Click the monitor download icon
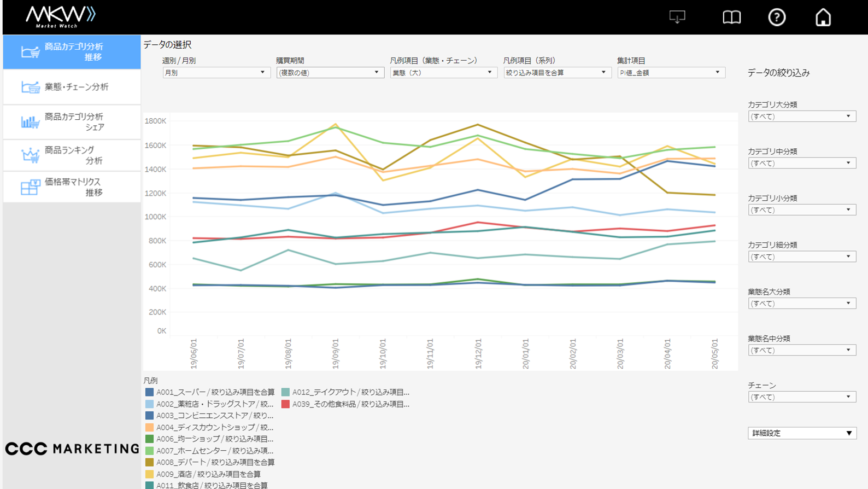Image resolution: width=868 pixels, height=489 pixels. (677, 18)
